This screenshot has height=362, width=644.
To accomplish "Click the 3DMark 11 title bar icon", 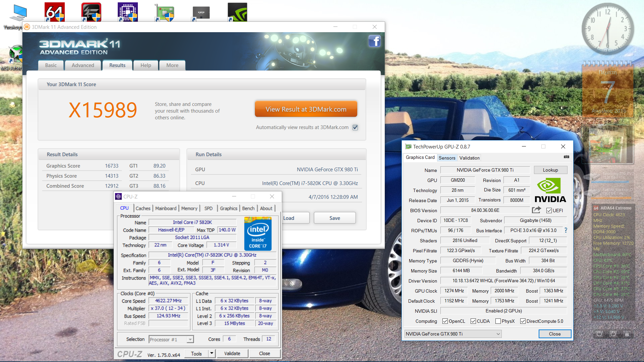I will tap(27, 27).
